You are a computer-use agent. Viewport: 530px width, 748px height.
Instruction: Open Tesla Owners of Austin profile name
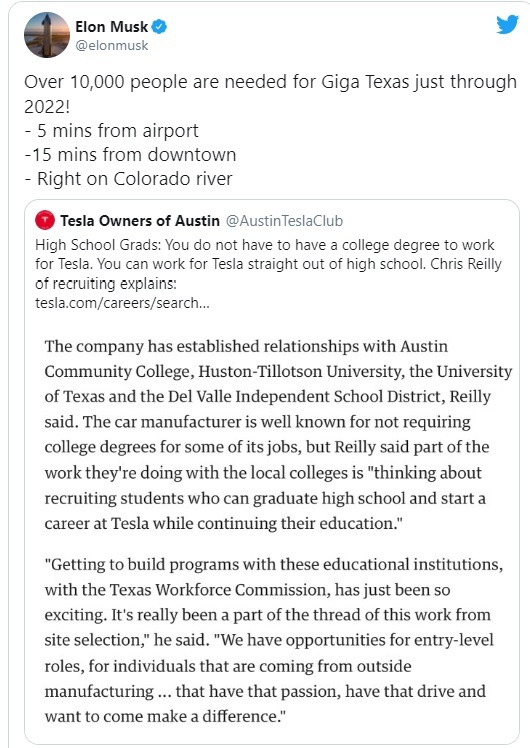[x=140, y=220]
